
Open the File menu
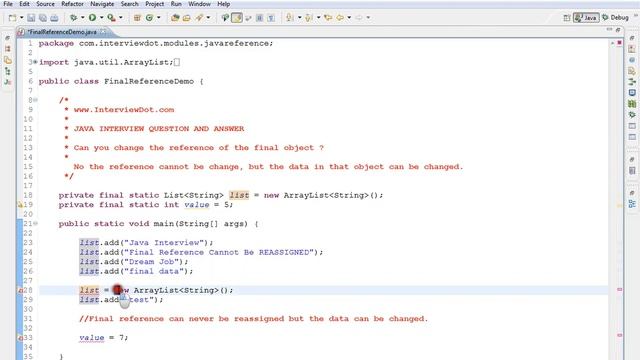(8, 4)
